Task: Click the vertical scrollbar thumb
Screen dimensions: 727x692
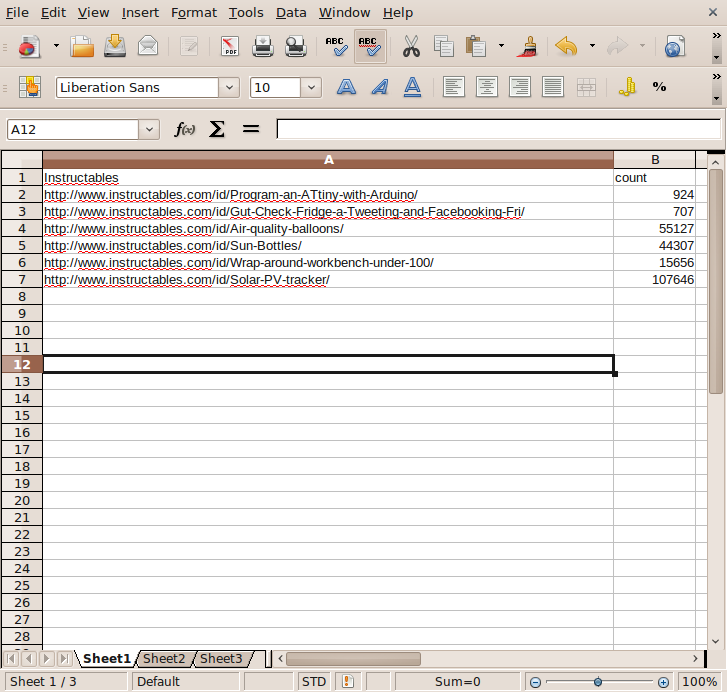Action: coord(715,281)
